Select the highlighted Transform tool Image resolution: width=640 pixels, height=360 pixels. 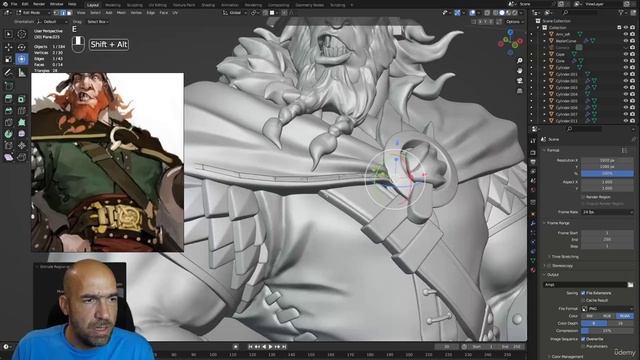(22, 59)
